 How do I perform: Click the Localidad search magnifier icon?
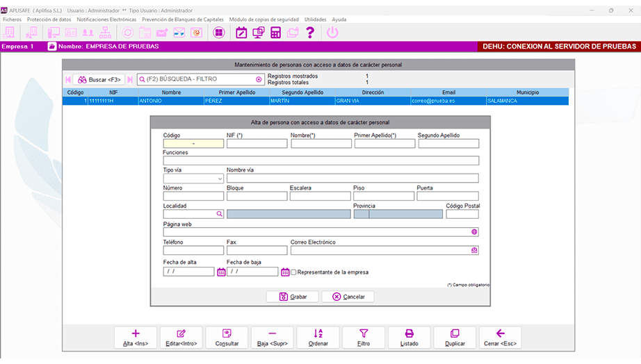point(219,215)
